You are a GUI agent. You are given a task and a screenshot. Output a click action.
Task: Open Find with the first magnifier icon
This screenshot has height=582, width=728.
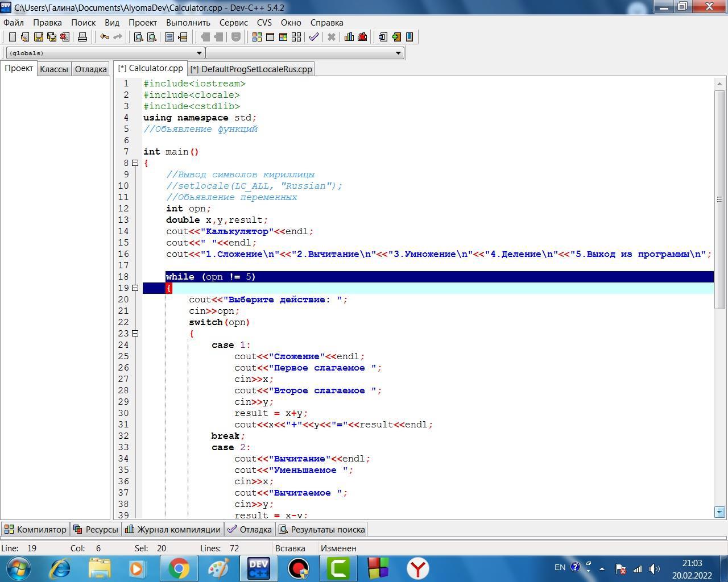(138, 37)
